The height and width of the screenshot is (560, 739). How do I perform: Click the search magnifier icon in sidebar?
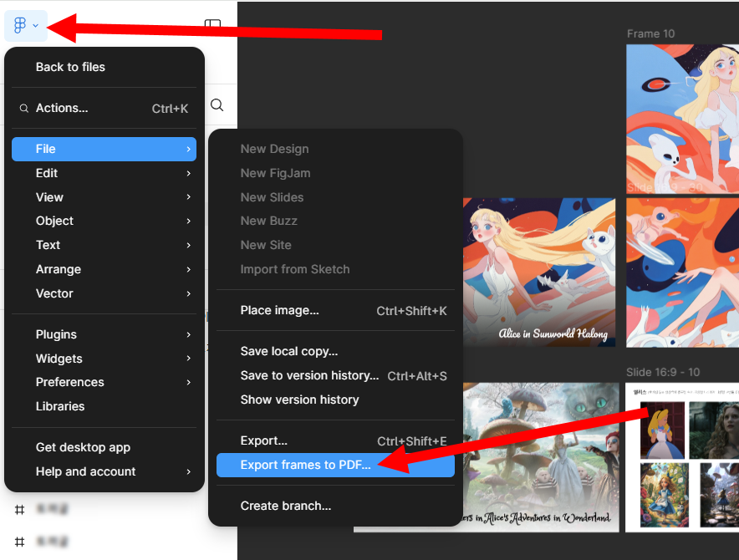click(217, 104)
